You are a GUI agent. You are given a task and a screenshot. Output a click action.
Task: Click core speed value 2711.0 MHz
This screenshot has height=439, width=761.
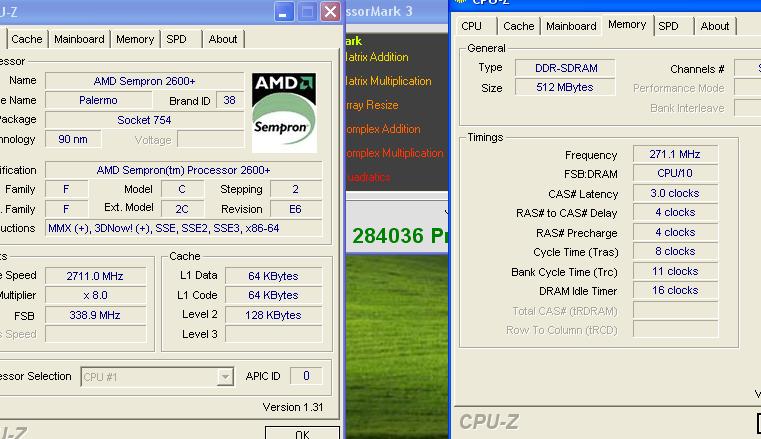(x=95, y=276)
